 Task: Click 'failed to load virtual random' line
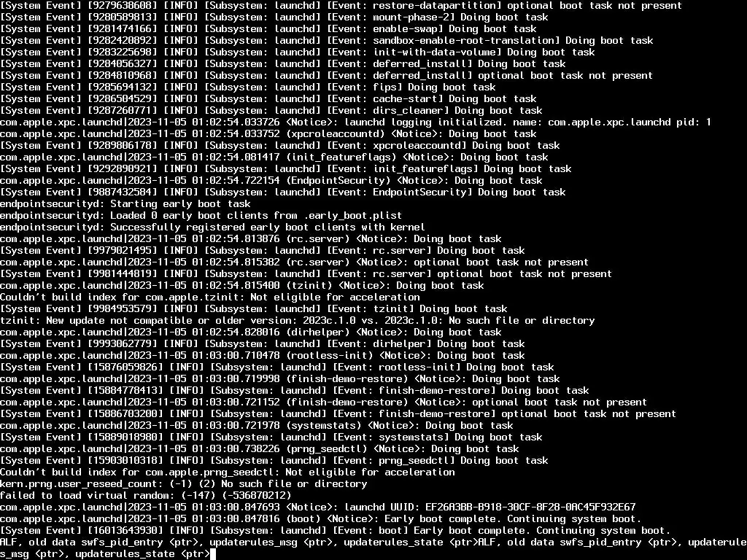coord(146,495)
